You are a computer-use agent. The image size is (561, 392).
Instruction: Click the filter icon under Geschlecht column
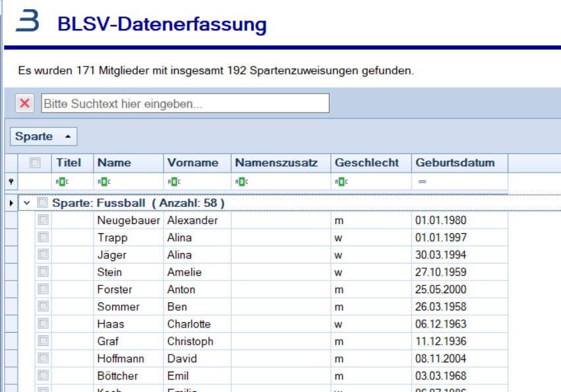tap(341, 182)
